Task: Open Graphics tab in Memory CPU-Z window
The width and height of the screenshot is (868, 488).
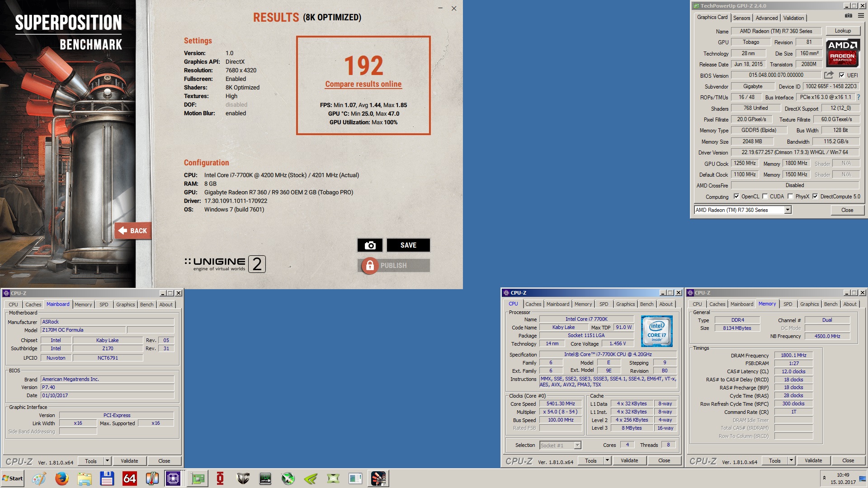Action: tap(809, 304)
